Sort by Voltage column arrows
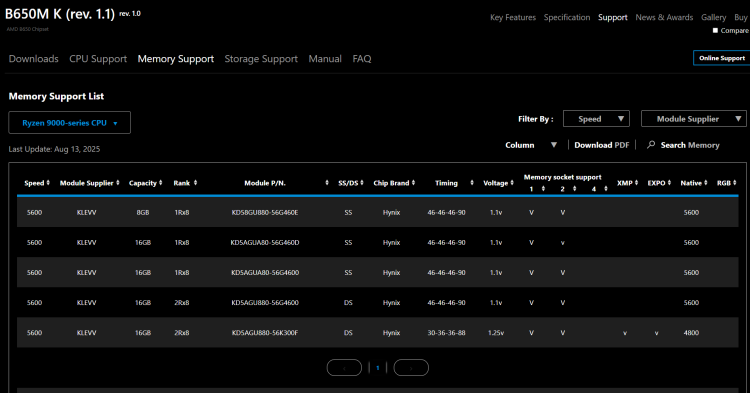 512,183
